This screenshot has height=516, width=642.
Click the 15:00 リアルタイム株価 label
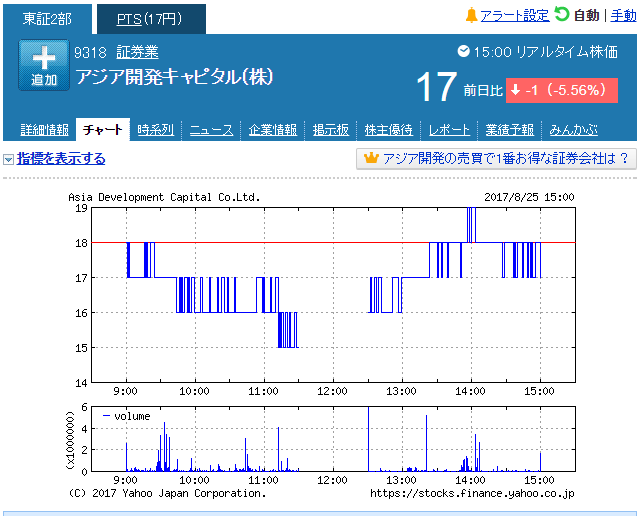(x=545, y=52)
